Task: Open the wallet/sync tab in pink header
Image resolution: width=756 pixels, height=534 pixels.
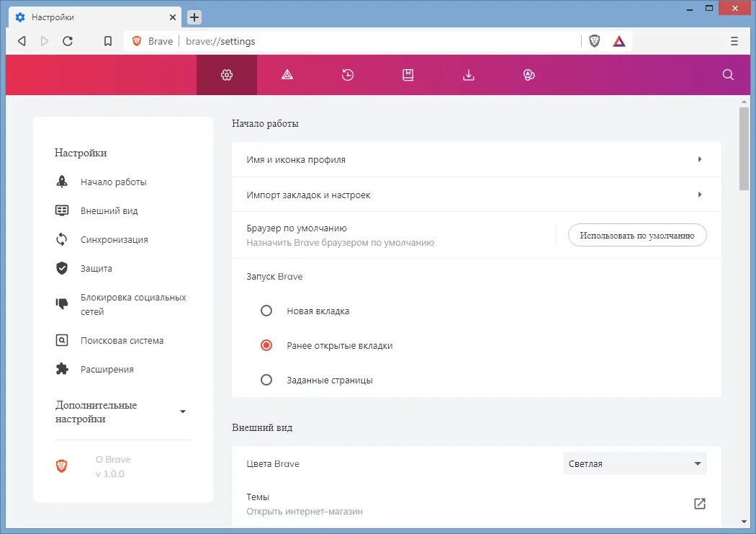Action: [x=529, y=75]
